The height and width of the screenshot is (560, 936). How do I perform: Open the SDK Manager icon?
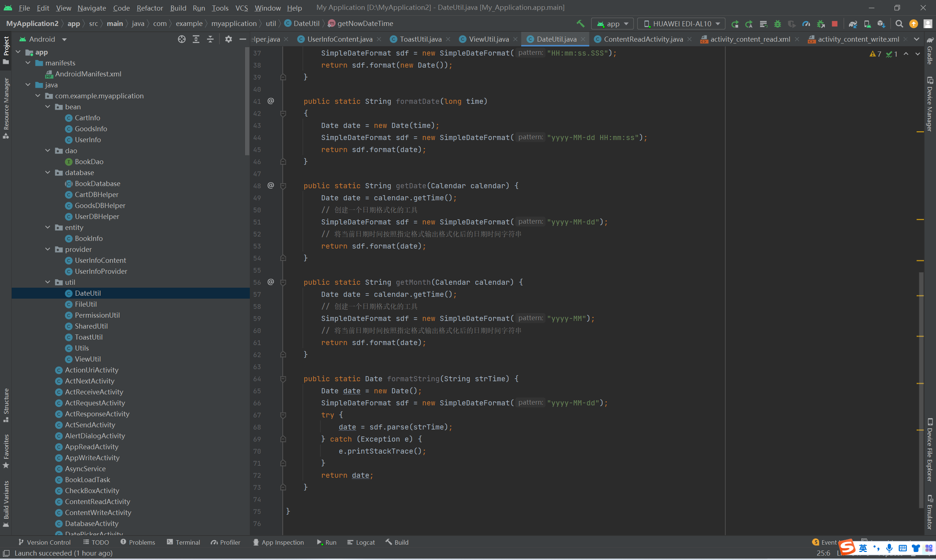(x=881, y=24)
